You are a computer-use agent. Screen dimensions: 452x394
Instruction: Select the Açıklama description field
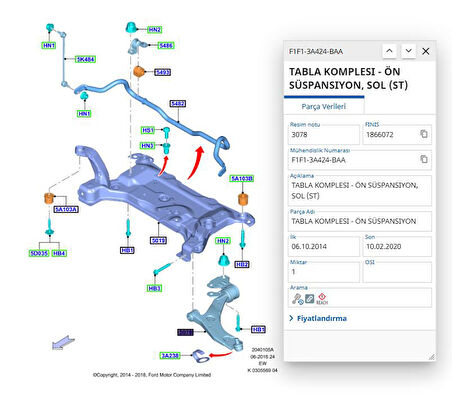pos(360,190)
